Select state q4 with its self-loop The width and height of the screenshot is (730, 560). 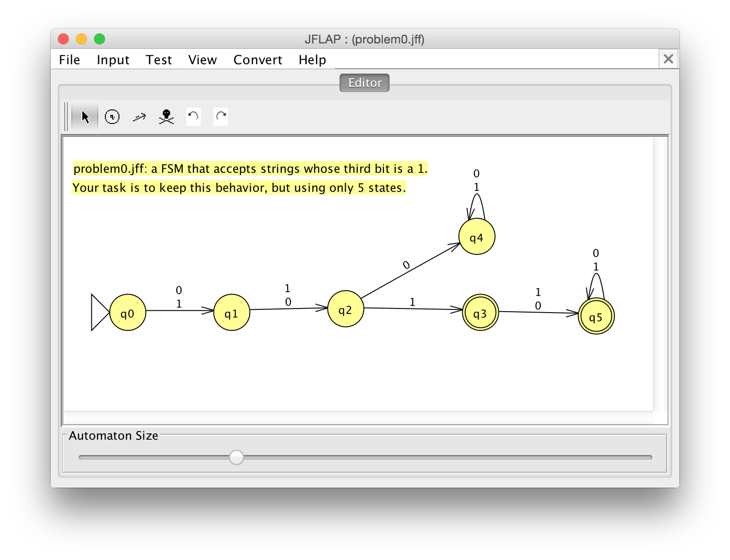click(x=476, y=236)
